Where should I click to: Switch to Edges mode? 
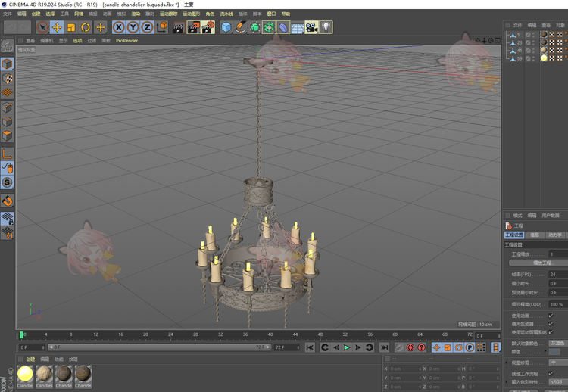point(8,122)
